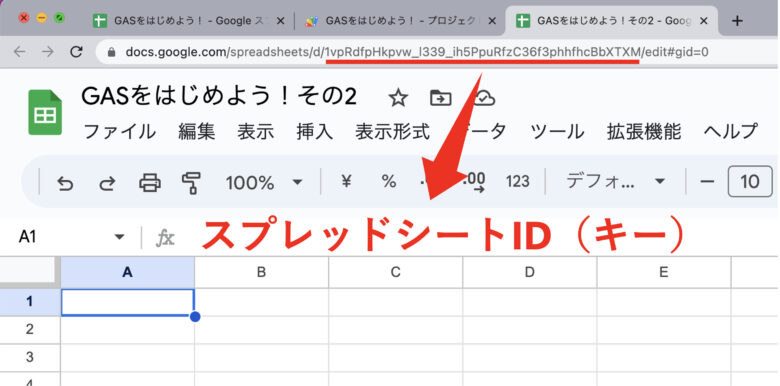Click the font size 10 field
780x386 pixels.
click(x=750, y=182)
